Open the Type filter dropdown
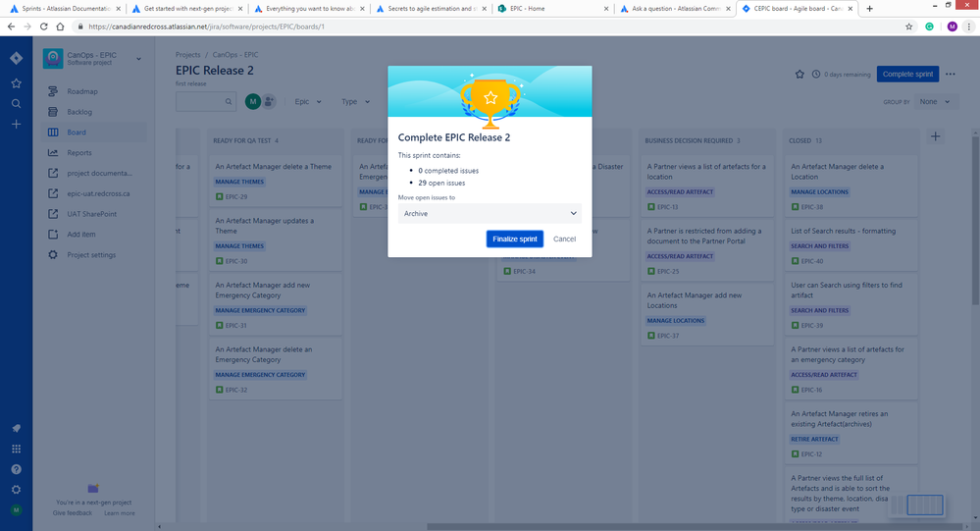 click(x=356, y=101)
